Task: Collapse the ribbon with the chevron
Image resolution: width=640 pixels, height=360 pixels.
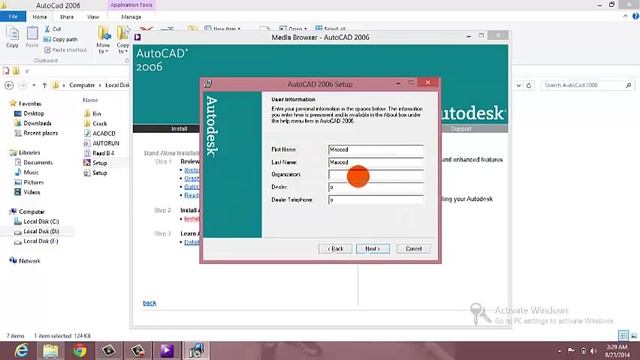Action: click(625, 17)
